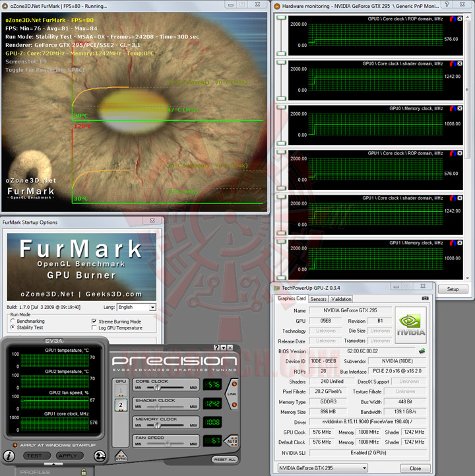The height and width of the screenshot is (476, 475).
Task: Open EVGA Precision settings wrench button
Action: 100,456
